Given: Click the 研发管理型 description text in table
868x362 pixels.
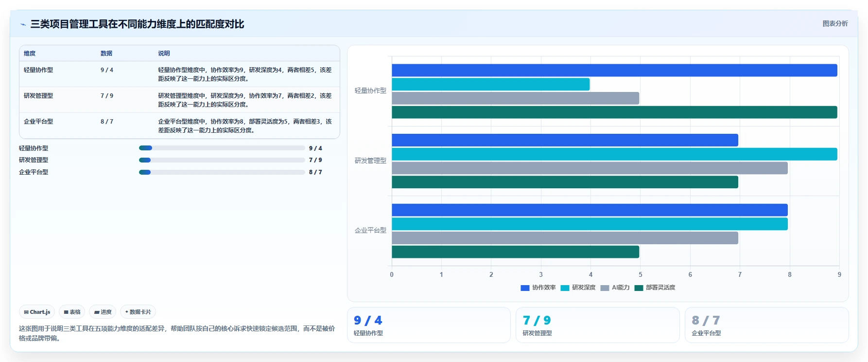Looking at the screenshot, I should [245, 100].
